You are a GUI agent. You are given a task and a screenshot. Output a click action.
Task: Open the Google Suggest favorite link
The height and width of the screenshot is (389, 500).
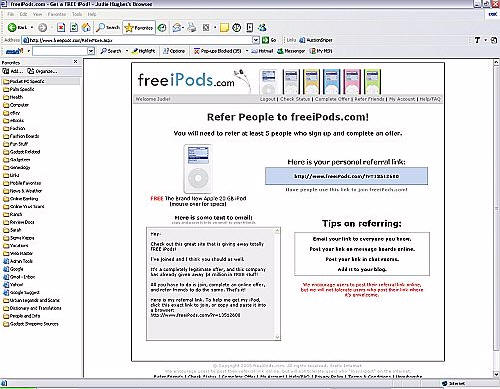(21, 292)
